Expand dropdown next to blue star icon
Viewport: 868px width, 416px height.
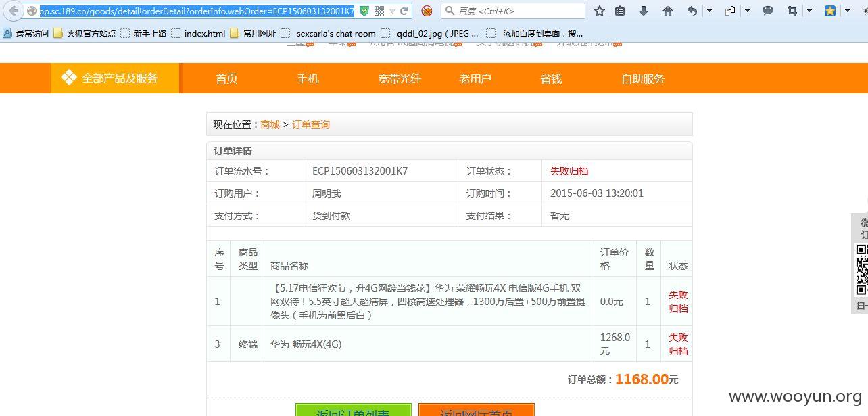point(847,11)
